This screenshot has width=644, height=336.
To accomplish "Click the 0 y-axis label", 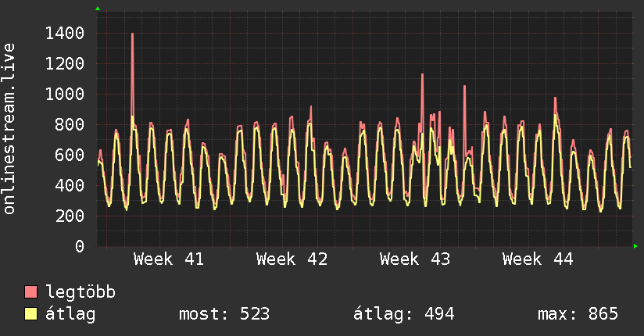I will pos(80,246).
